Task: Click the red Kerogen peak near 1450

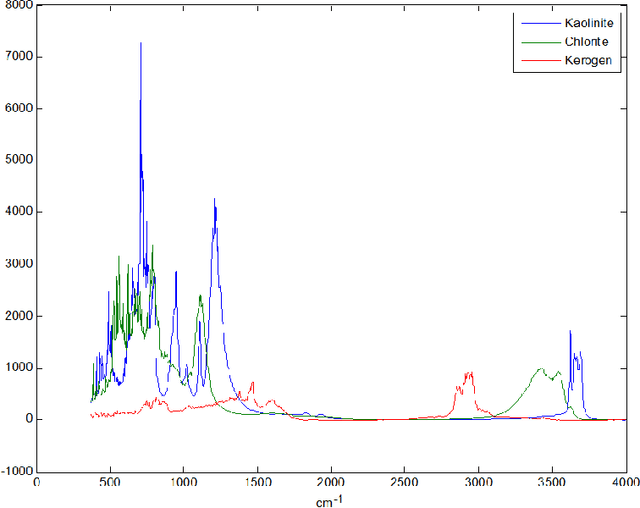Action: pyautogui.click(x=252, y=382)
